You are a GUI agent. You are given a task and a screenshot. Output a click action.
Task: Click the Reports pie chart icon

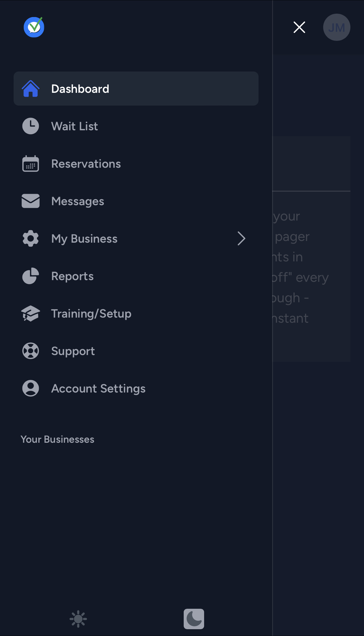point(30,276)
